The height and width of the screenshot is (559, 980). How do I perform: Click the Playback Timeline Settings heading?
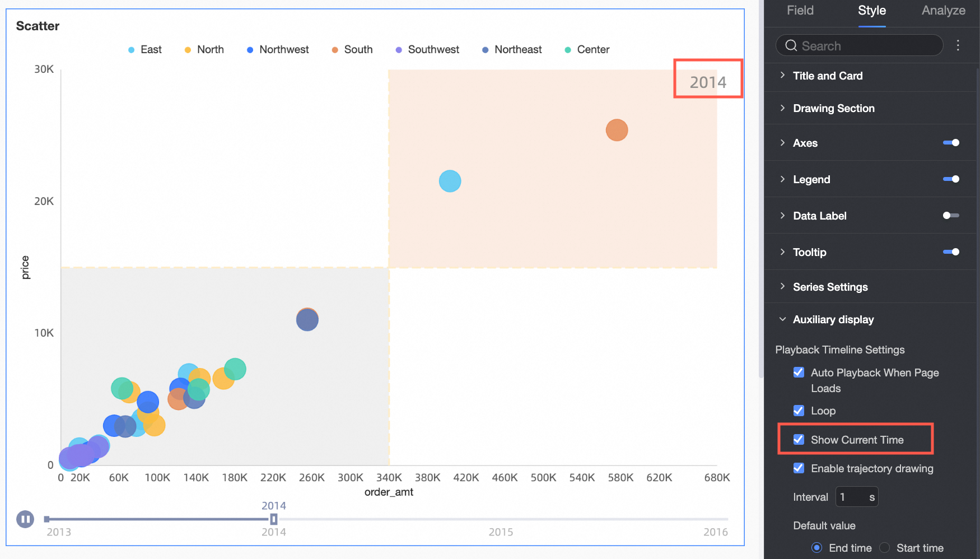(x=840, y=350)
